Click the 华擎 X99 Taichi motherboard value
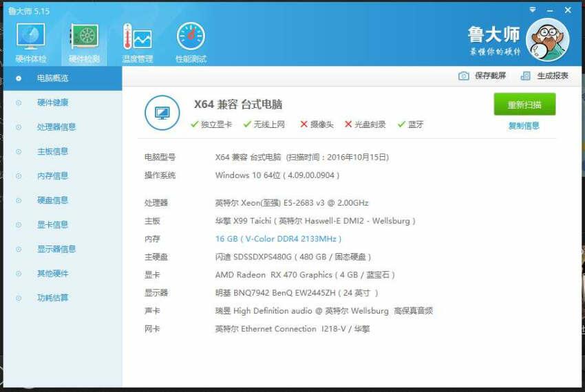585x392 pixels. click(x=315, y=221)
